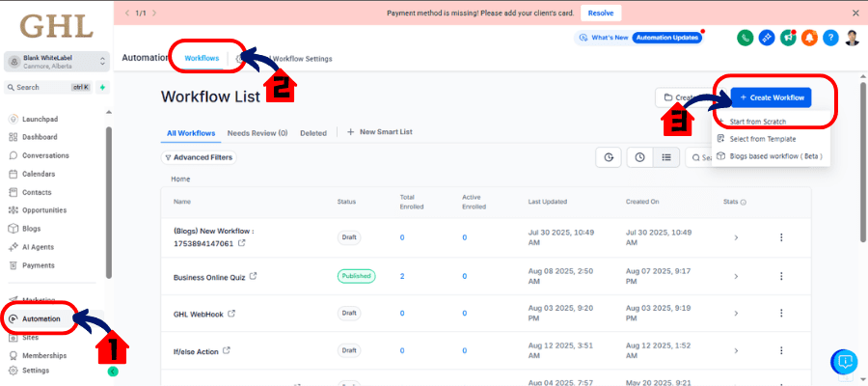The width and height of the screenshot is (868, 386).
Task: Switch to the list view toggle
Action: click(x=666, y=158)
